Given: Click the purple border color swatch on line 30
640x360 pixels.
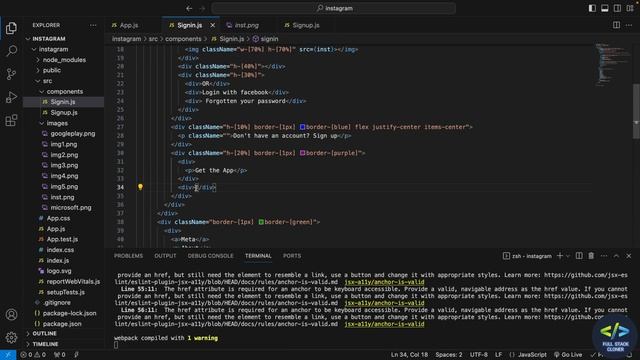Looking at the screenshot, I should (302, 153).
